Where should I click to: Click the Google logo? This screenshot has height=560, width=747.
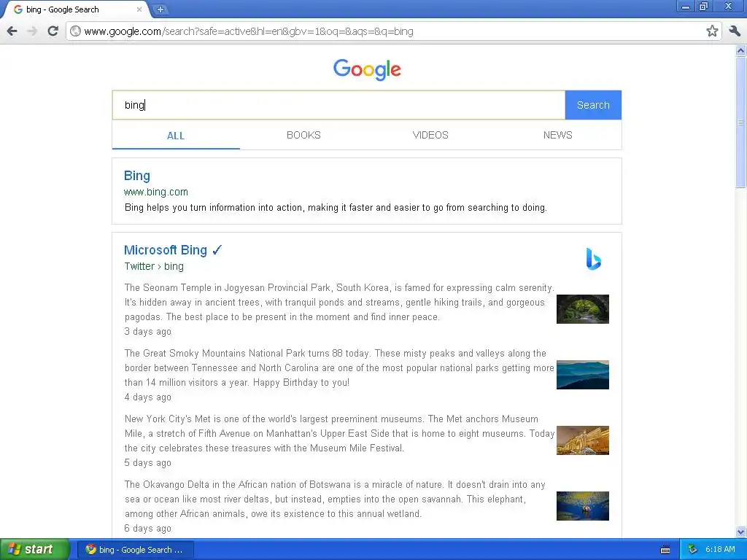[367, 70]
